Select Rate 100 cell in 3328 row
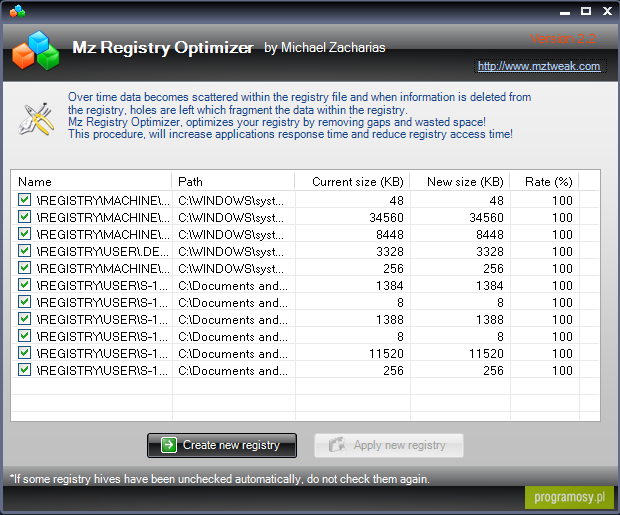Viewport: 620px width, 515px height. click(562, 252)
